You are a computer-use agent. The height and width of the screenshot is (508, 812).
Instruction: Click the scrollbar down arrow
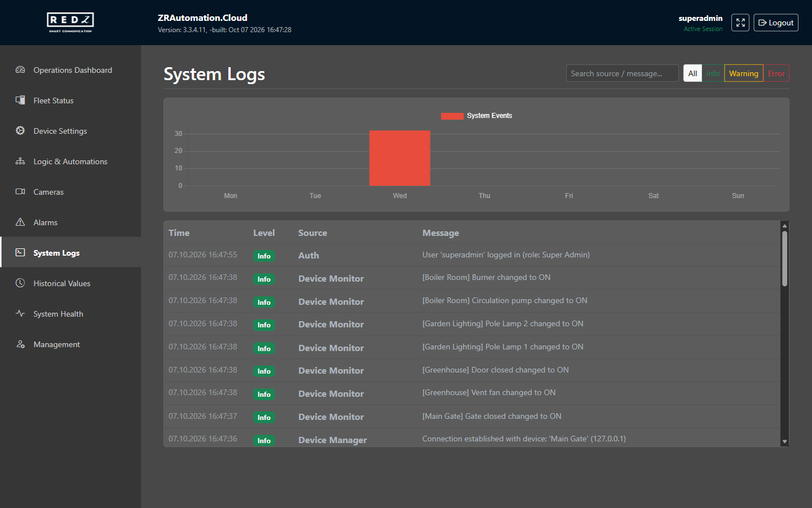784,442
